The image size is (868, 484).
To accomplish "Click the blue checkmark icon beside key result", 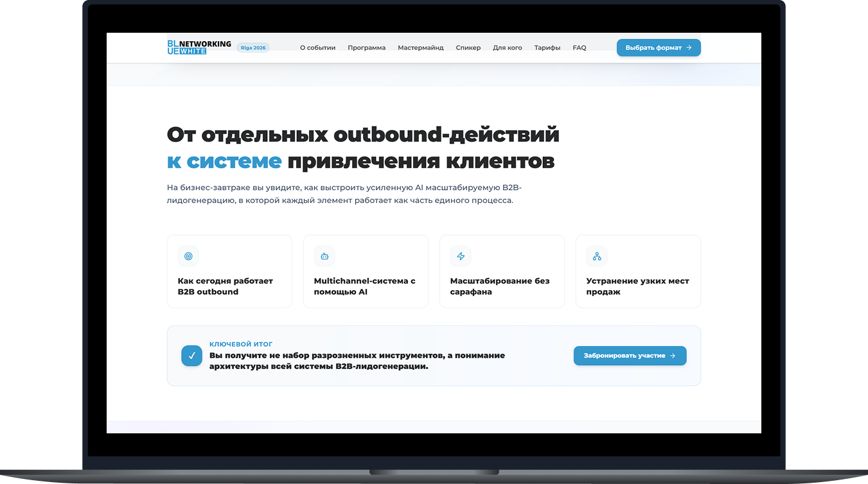I will (191, 356).
